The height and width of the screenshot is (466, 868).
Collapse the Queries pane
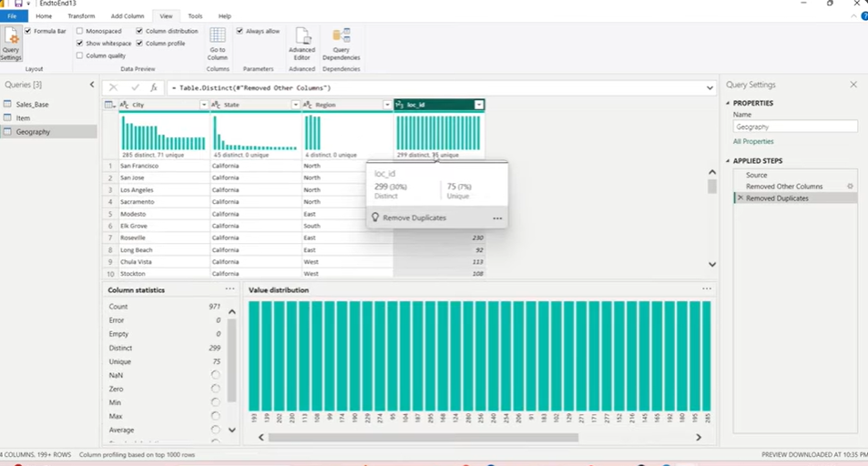pyautogui.click(x=92, y=85)
